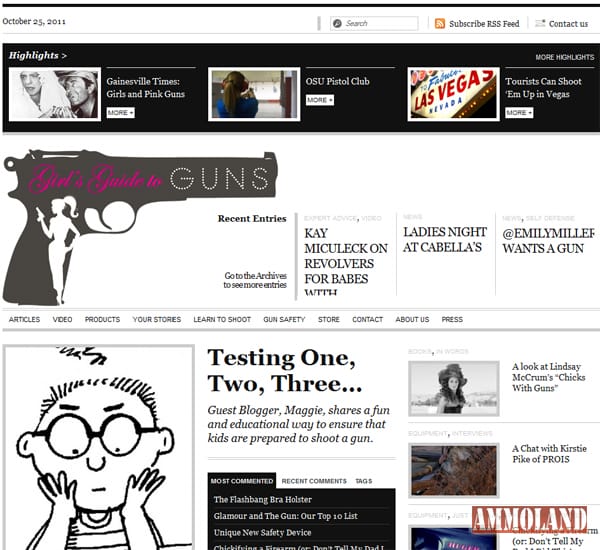Screen dimensions: 600x550
Task: Switch to the RECENT COMMENTS tab
Action: point(314,481)
